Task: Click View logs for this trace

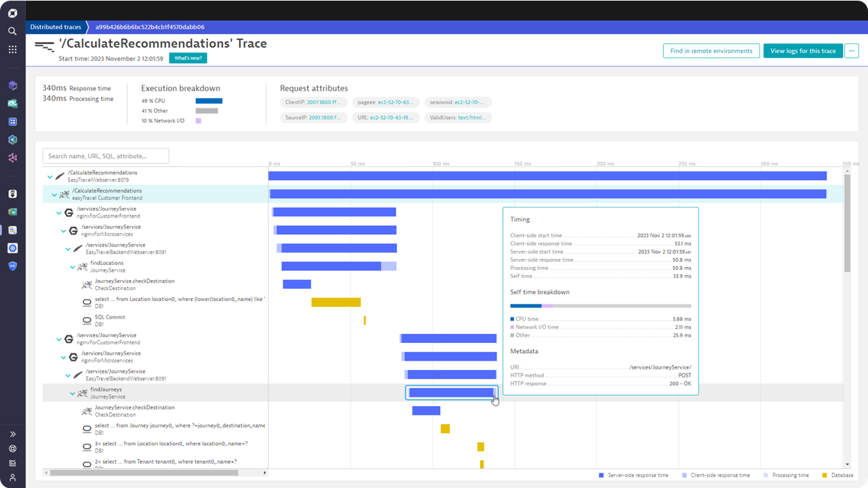Action: tap(803, 51)
